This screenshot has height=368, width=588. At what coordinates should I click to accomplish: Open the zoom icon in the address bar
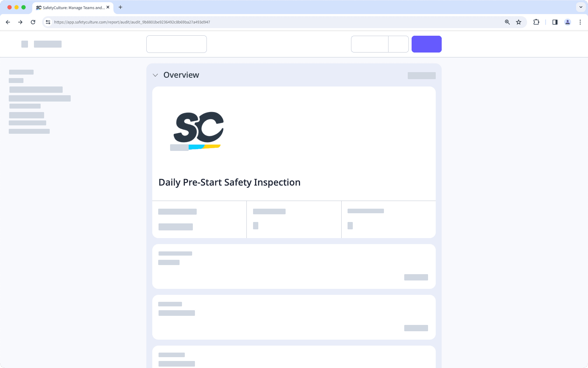pyautogui.click(x=507, y=22)
